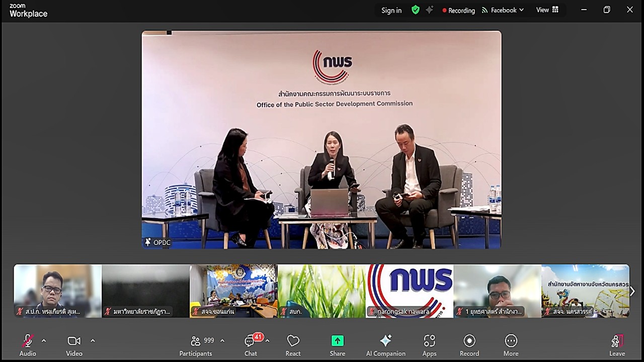This screenshot has height=362, width=644.
Task: Open the Facebook live stream dropdown
Action: tap(503, 10)
